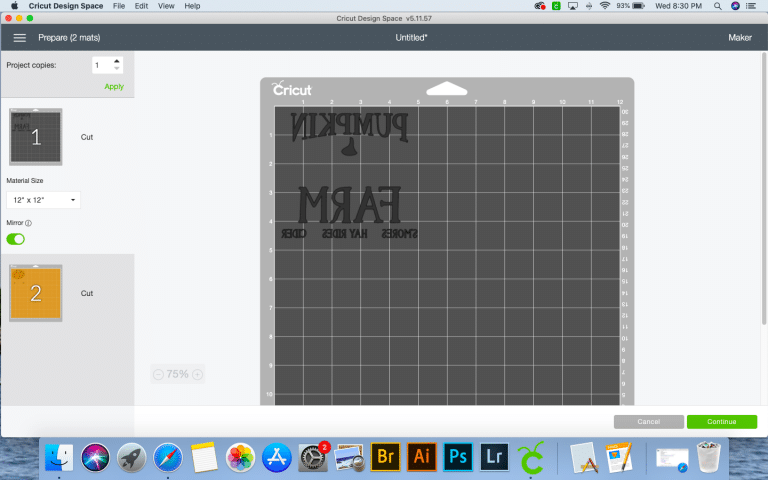This screenshot has height=480, width=768.
Task: Open Safari from the dock
Action: coord(168,456)
